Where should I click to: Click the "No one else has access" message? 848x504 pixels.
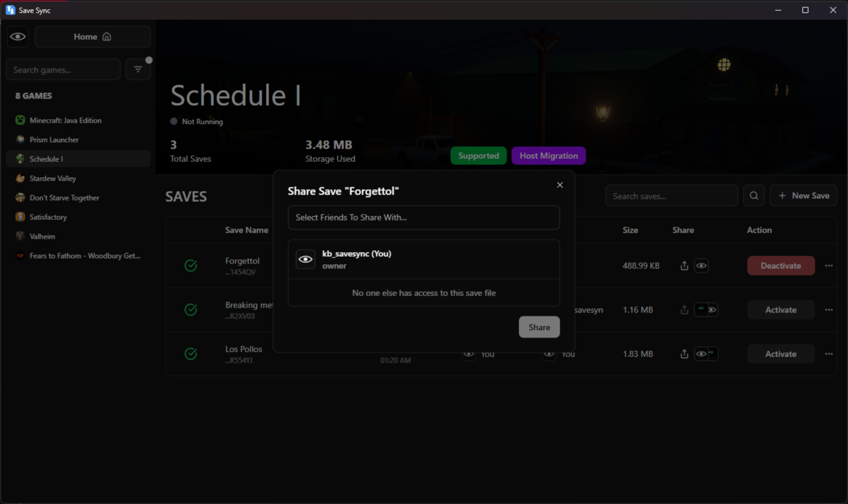[x=424, y=293]
